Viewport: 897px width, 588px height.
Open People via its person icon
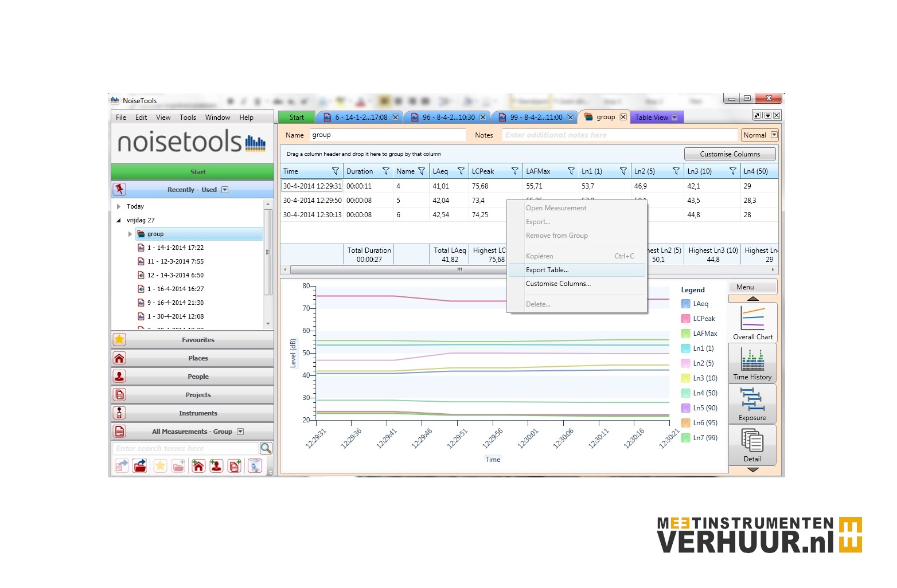pos(119,377)
